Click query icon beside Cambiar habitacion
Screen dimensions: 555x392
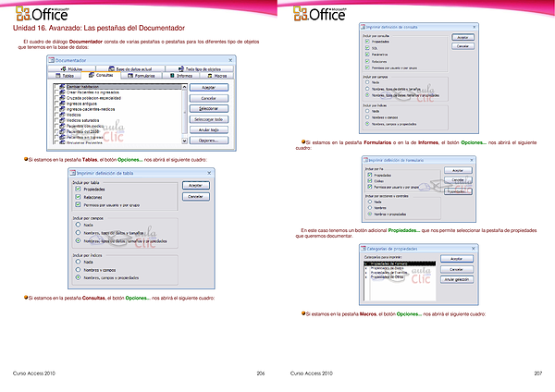(63, 85)
